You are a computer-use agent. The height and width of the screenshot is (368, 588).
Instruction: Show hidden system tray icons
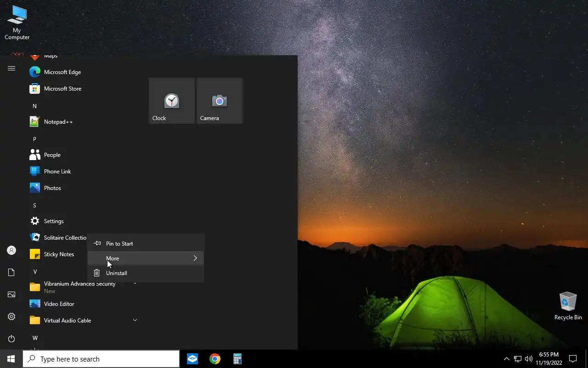(507, 359)
